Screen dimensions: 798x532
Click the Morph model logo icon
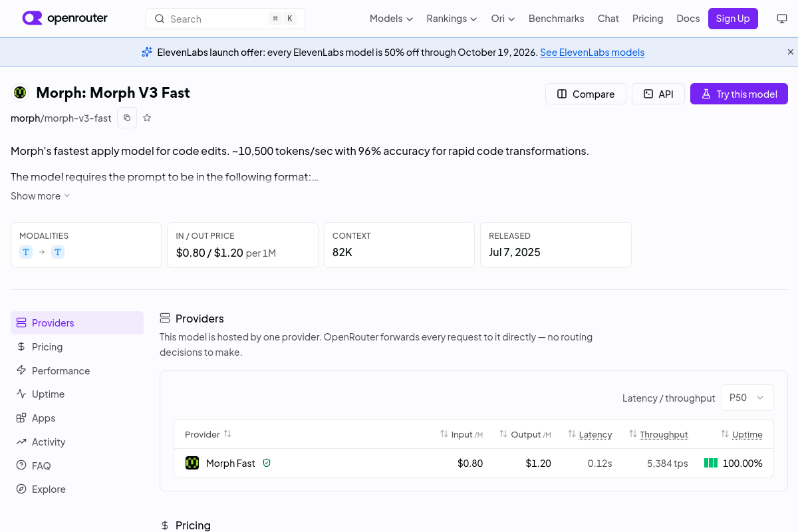click(20, 92)
